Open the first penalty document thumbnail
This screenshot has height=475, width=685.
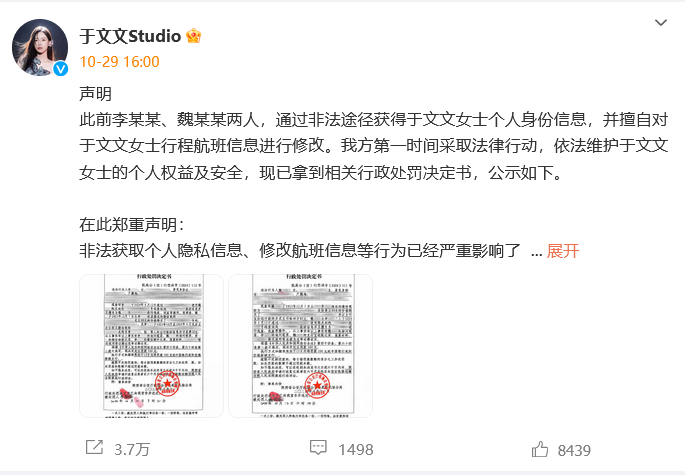[x=151, y=346]
